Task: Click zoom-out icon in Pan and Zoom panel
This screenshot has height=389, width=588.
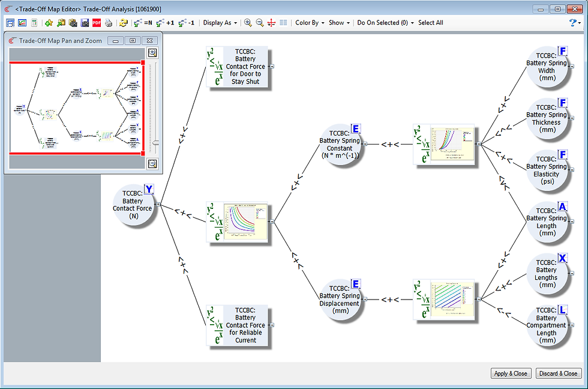Action: tap(152, 163)
